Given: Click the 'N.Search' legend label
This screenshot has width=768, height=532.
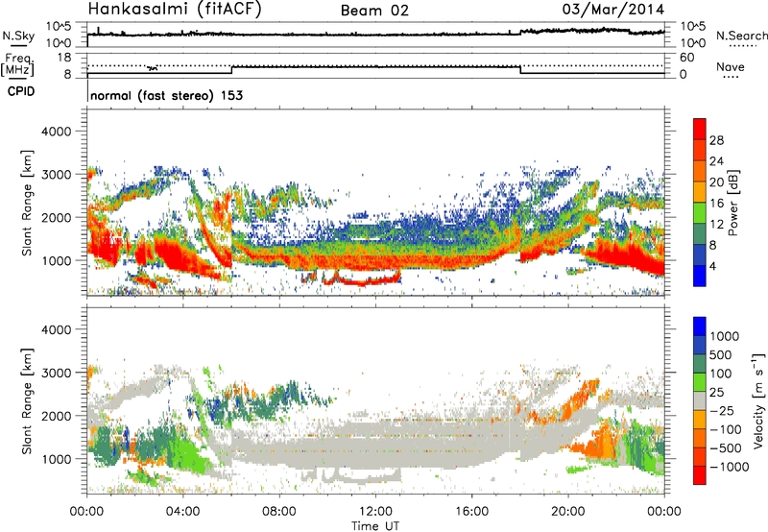Looking at the screenshot, I should 741,36.
